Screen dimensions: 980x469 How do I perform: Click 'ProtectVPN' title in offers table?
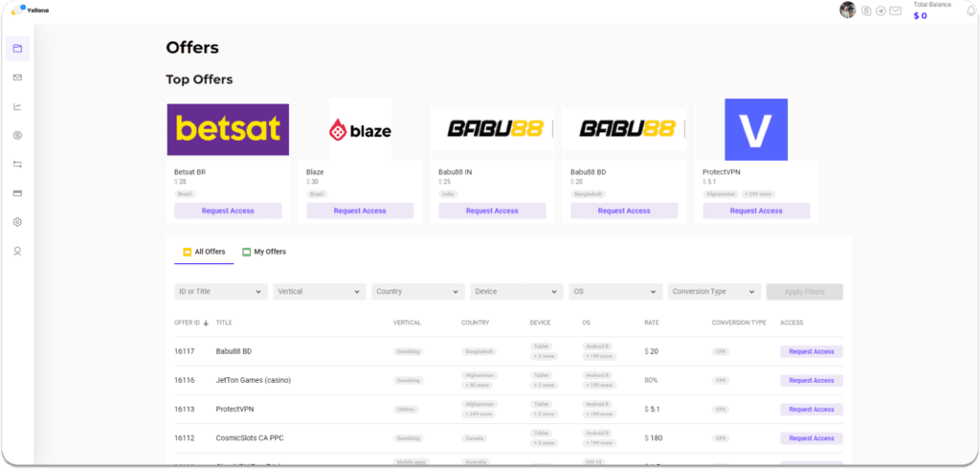[234, 409]
